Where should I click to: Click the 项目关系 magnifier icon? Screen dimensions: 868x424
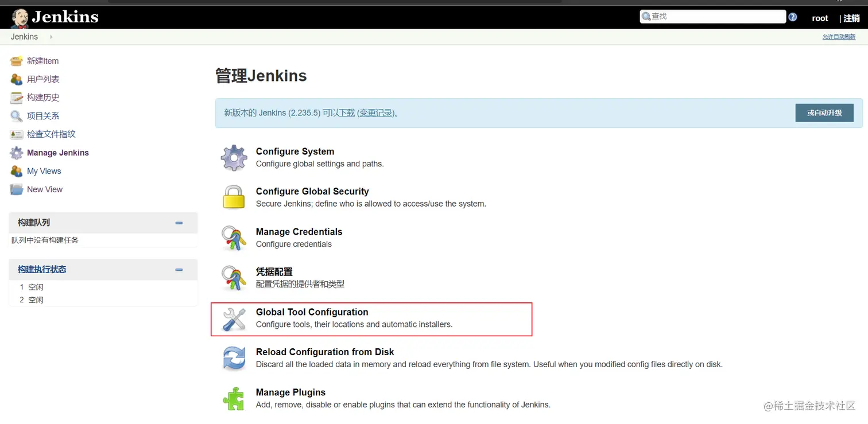coord(17,116)
